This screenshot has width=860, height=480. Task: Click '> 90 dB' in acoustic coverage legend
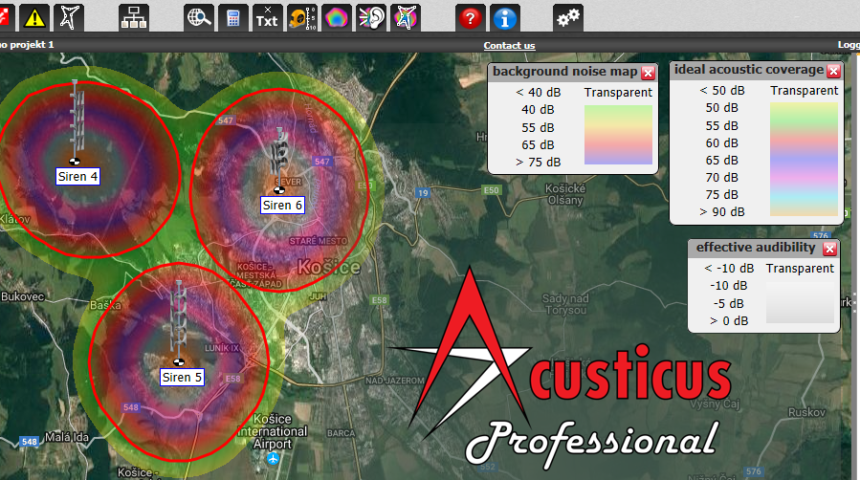[722, 212]
